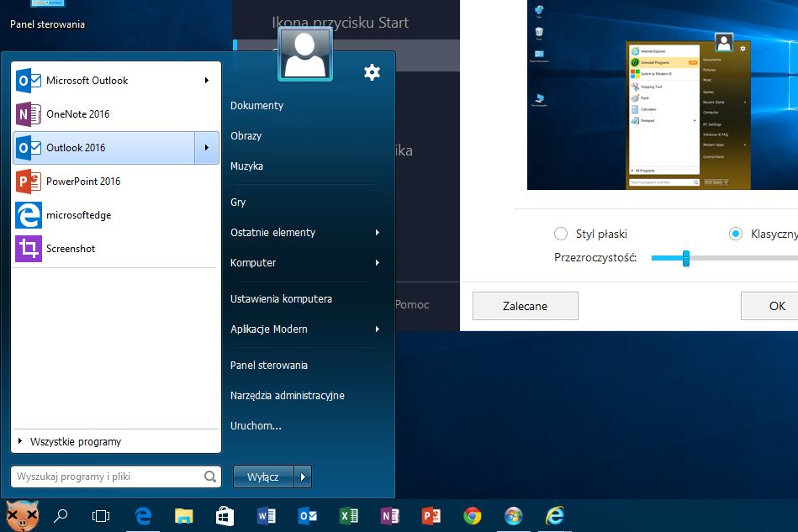Launch Edge from the taskbar

[143, 516]
